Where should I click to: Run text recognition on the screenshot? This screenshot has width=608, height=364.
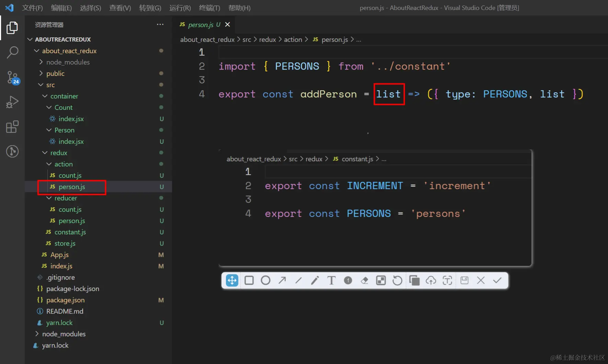tap(447, 280)
